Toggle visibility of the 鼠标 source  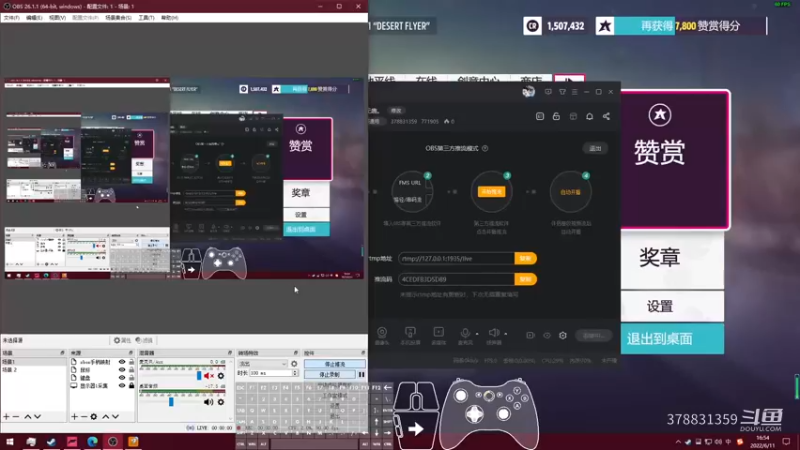(x=122, y=370)
